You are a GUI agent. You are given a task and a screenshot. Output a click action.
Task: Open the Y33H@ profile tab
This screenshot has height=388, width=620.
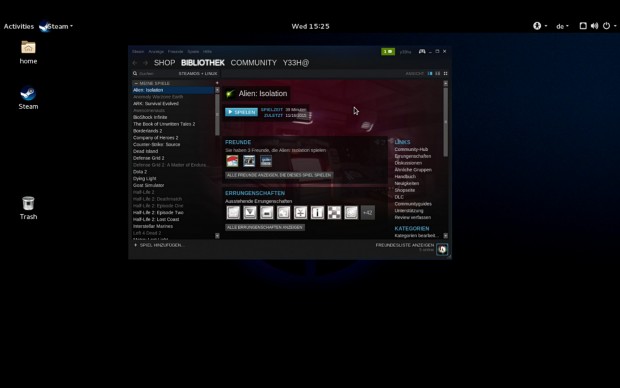pos(296,63)
